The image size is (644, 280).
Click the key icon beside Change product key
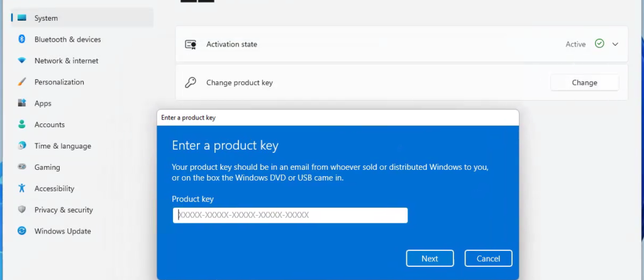click(x=191, y=82)
